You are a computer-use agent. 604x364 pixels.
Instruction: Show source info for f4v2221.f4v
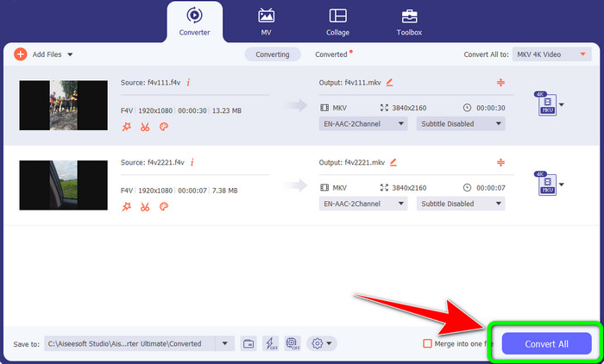pyautogui.click(x=192, y=162)
